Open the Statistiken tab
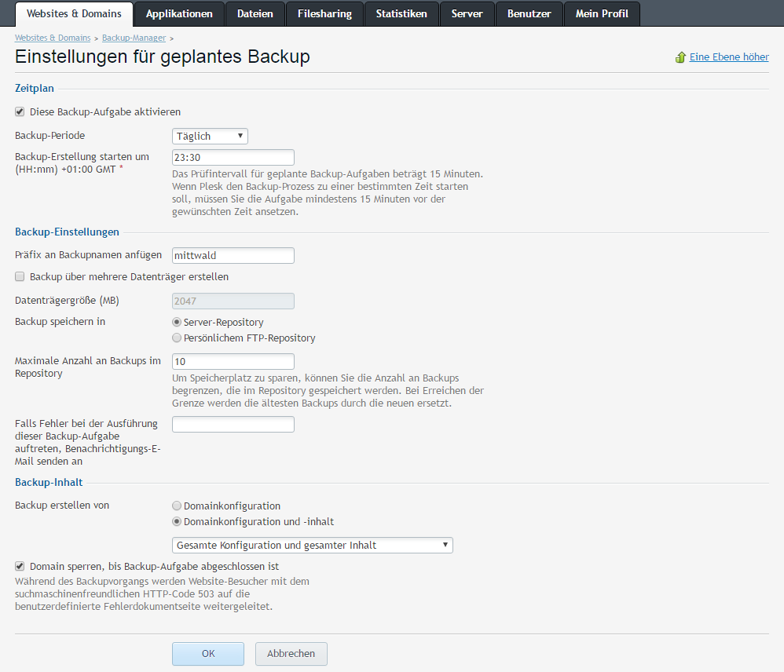This screenshot has height=672, width=784. click(x=401, y=13)
